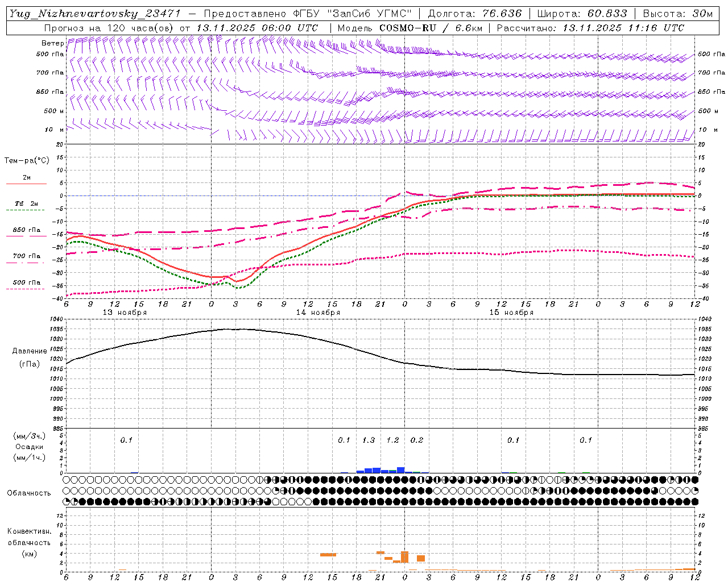Screen dimensions: 728x582
Task: Click the Облачность cloud cover label
Action: pyautogui.click(x=29, y=493)
